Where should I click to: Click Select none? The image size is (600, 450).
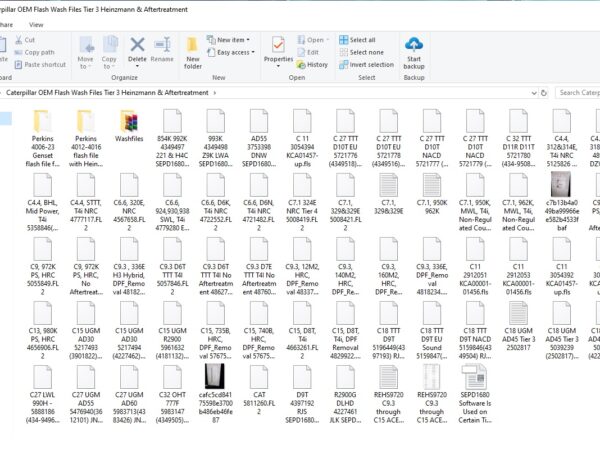(362, 52)
